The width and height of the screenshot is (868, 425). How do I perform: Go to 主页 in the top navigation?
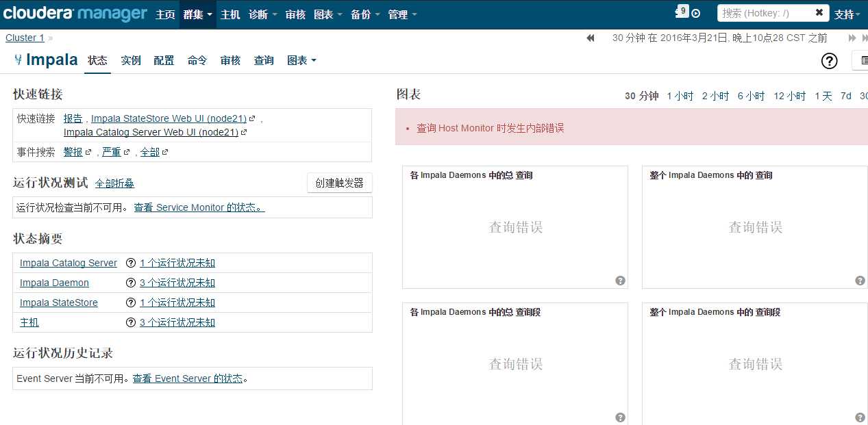[165, 14]
